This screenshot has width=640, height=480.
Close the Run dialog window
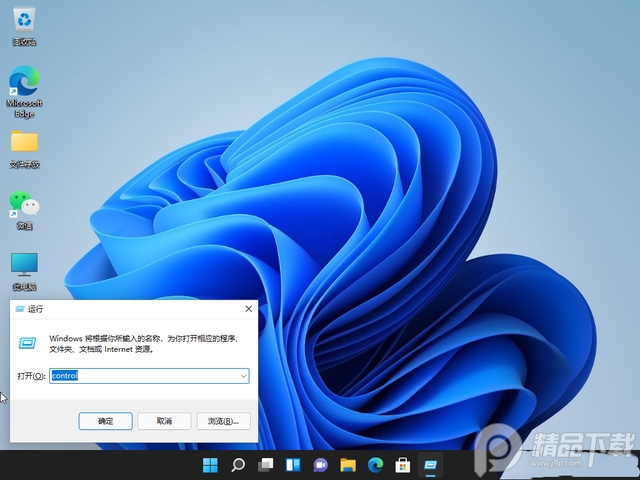pyautogui.click(x=249, y=309)
